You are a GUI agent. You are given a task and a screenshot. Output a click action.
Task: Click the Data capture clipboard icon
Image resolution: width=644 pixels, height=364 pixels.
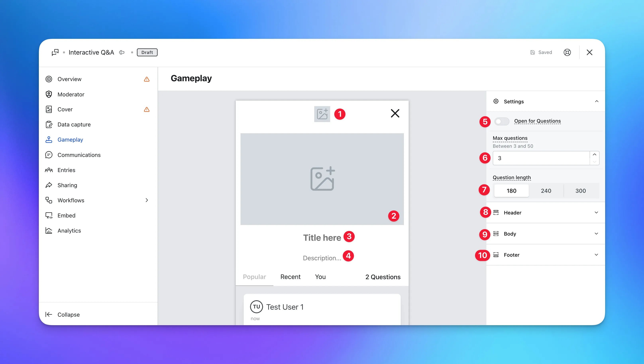click(49, 124)
